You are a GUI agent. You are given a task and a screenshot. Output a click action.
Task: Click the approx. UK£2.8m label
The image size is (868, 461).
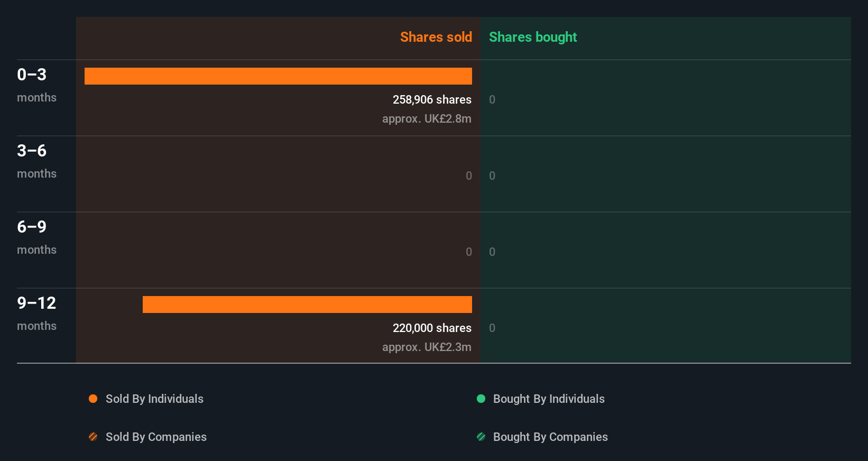pyautogui.click(x=427, y=118)
